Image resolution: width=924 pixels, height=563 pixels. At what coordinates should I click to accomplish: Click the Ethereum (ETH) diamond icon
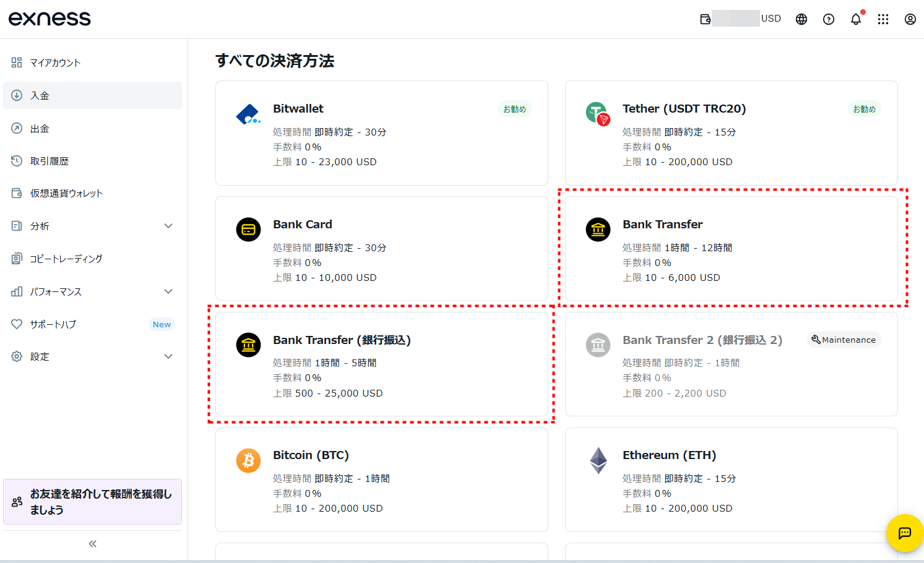pos(598,460)
